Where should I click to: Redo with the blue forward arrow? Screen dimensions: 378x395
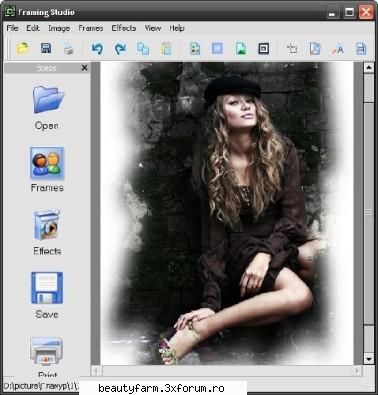(x=120, y=49)
